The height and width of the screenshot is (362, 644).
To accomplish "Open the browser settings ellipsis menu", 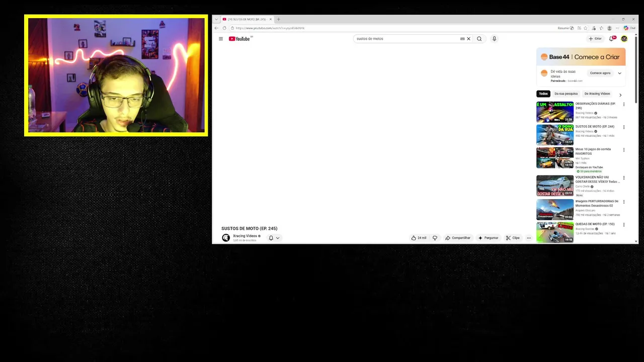I will click(x=617, y=28).
